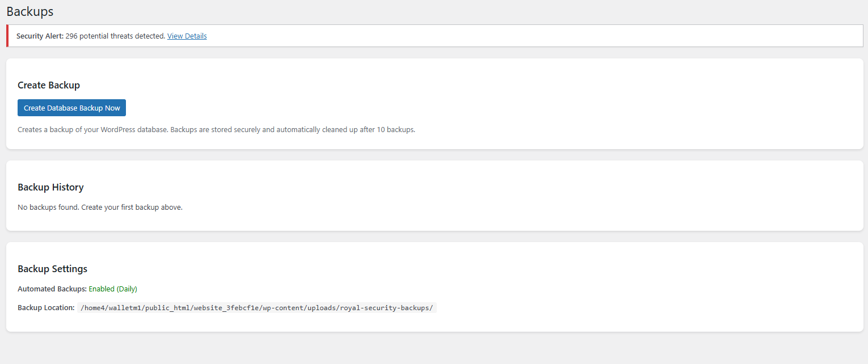868x364 pixels.
Task: Select the 'No backups found' message
Action: [x=100, y=207]
